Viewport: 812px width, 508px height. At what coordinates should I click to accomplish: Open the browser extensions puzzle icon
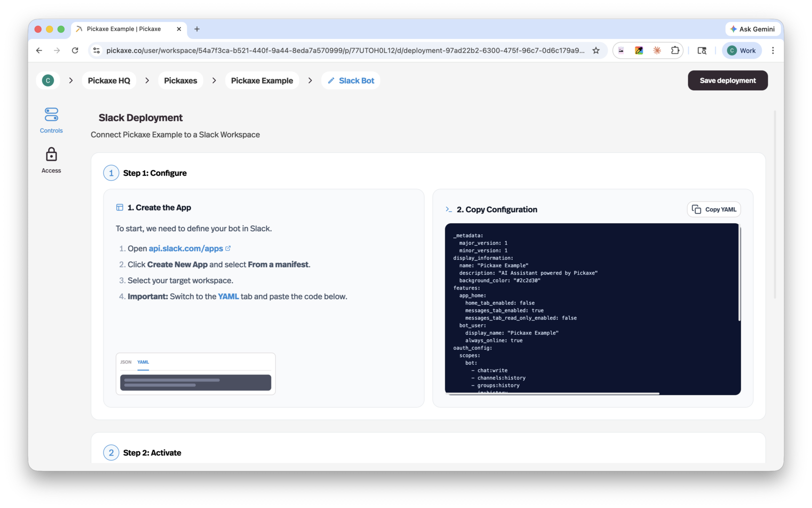click(x=675, y=50)
